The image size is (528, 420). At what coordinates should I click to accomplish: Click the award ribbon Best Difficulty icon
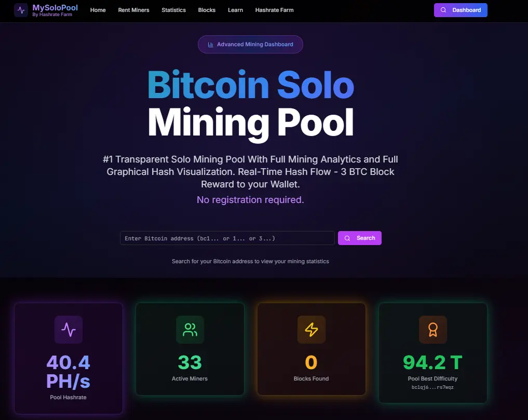click(433, 330)
